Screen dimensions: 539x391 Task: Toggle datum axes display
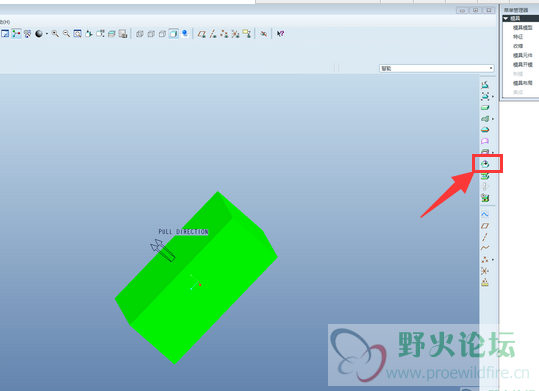coord(213,33)
